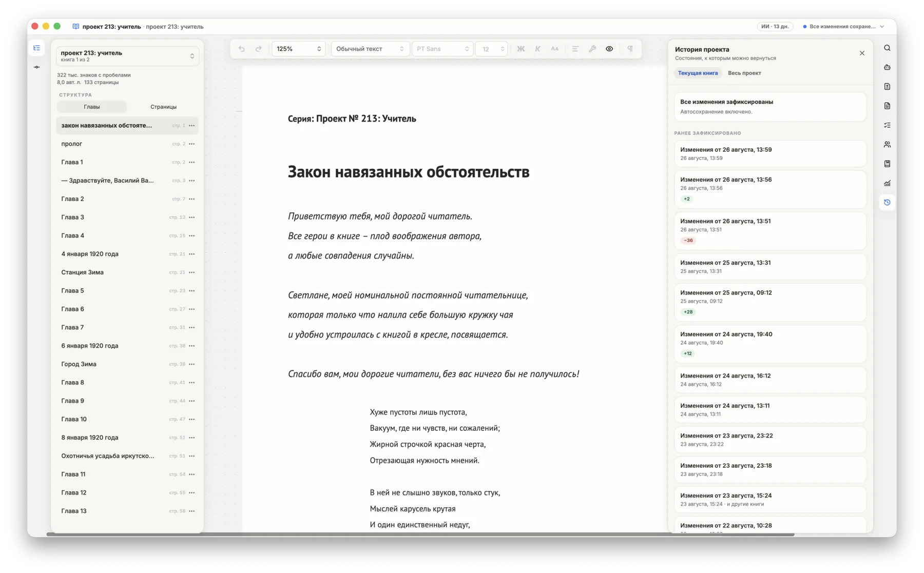Open snapshot Изменения от 26 августа, 13:56
The height and width of the screenshot is (573, 924).
click(770, 189)
